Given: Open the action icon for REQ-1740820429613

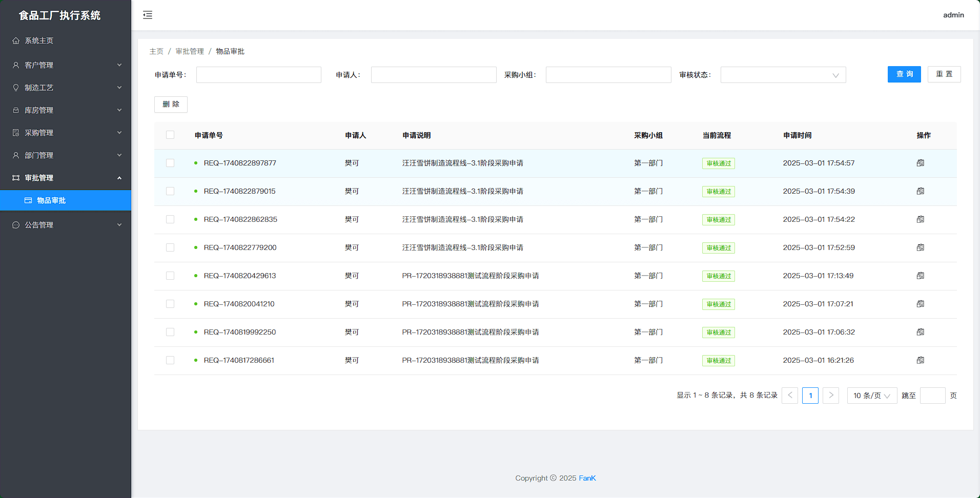Looking at the screenshot, I should coord(920,276).
